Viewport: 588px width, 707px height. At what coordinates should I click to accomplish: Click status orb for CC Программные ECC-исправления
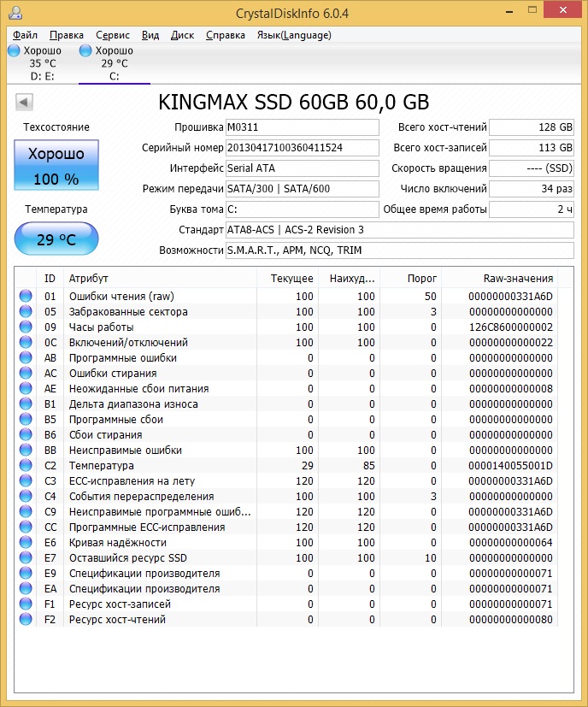tap(26, 527)
